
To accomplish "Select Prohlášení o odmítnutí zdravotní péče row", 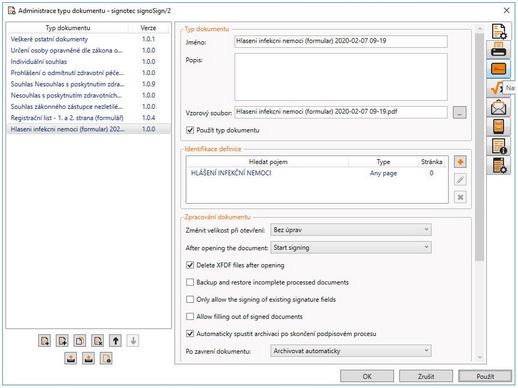I will point(88,73).
